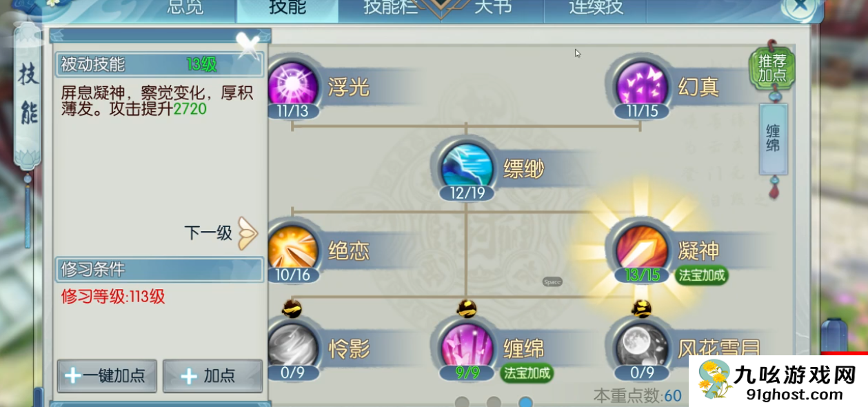Switch to the 技能栏 tab
This screenshot has width=868, height=407.
pyautogui.click(x=391, y=8)
